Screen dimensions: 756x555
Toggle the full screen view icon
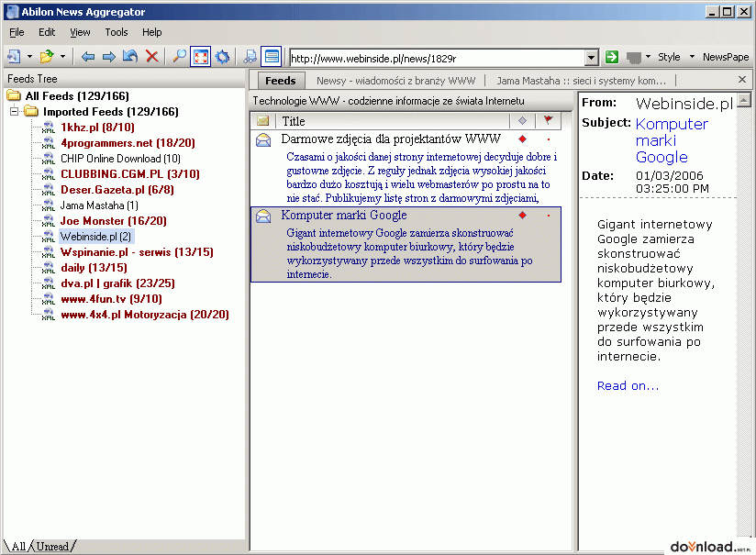point(201,57)
